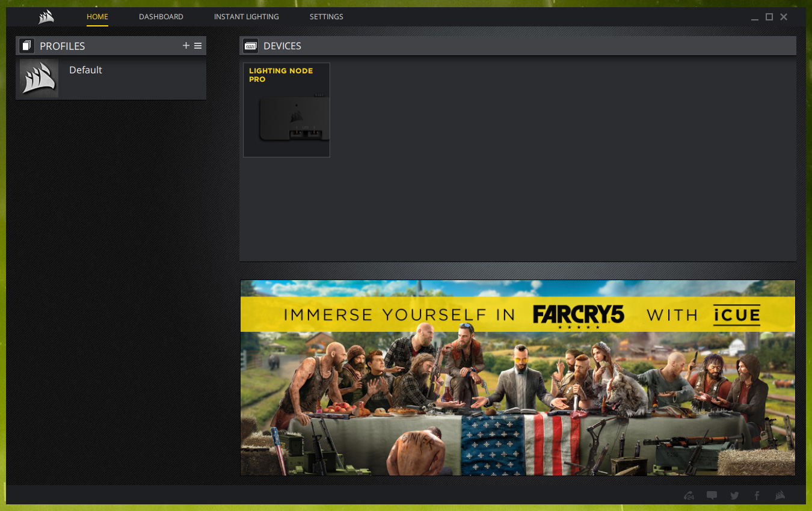Click the Default profile name

tap(85, 70)
